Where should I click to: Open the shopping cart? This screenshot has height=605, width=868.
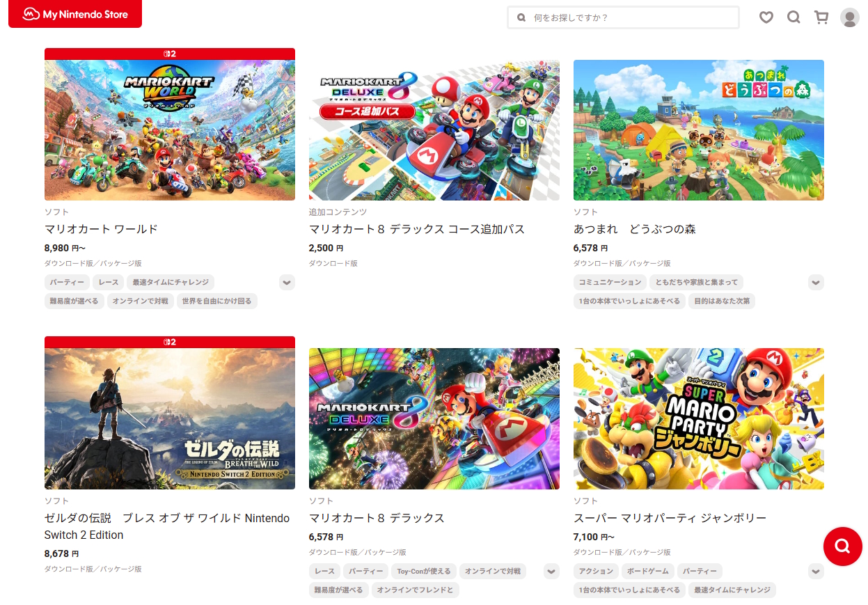click(x=821, y=17)
